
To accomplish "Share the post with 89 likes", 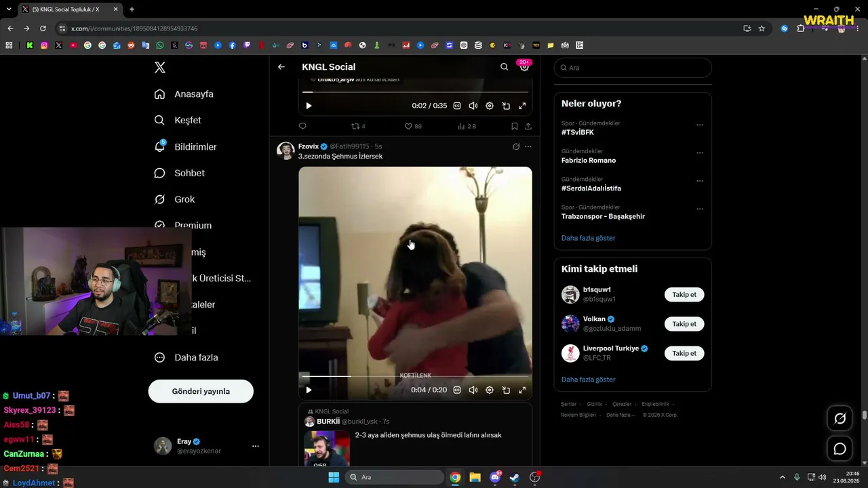I will coord(528,126).
